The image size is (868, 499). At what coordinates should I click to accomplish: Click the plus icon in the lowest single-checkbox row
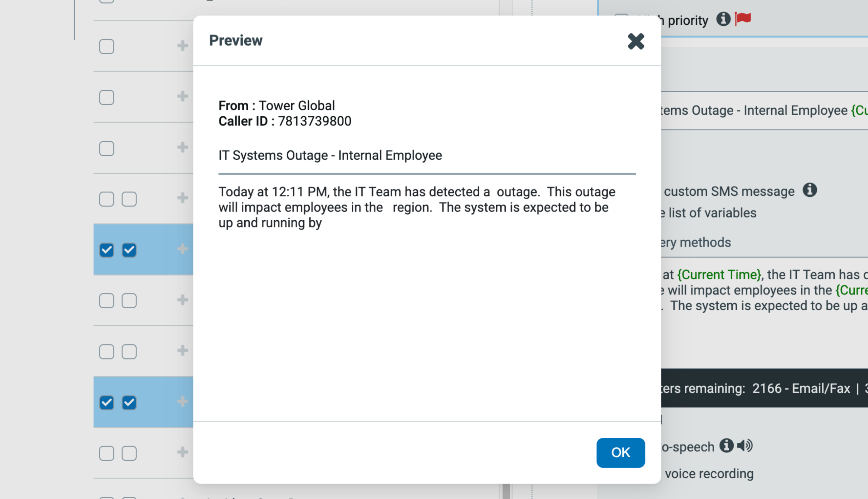coord(183,147)
